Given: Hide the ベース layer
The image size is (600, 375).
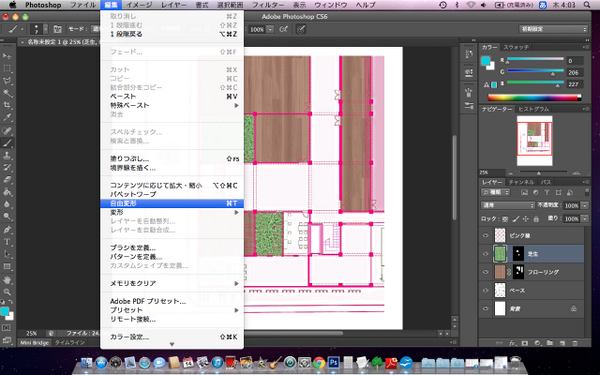Looking at the screenshot, I should tap(486, 290).
